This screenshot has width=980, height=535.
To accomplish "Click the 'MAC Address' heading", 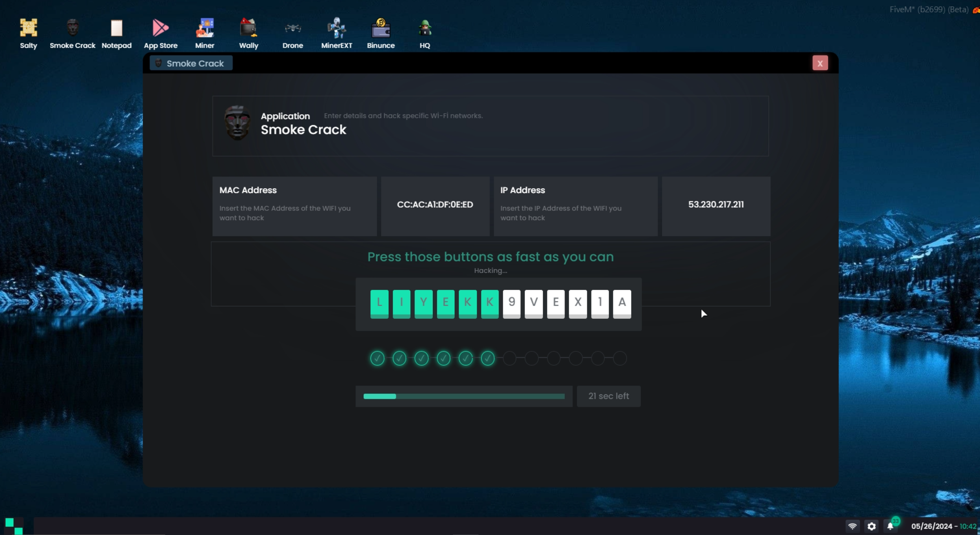I will 248,190.
